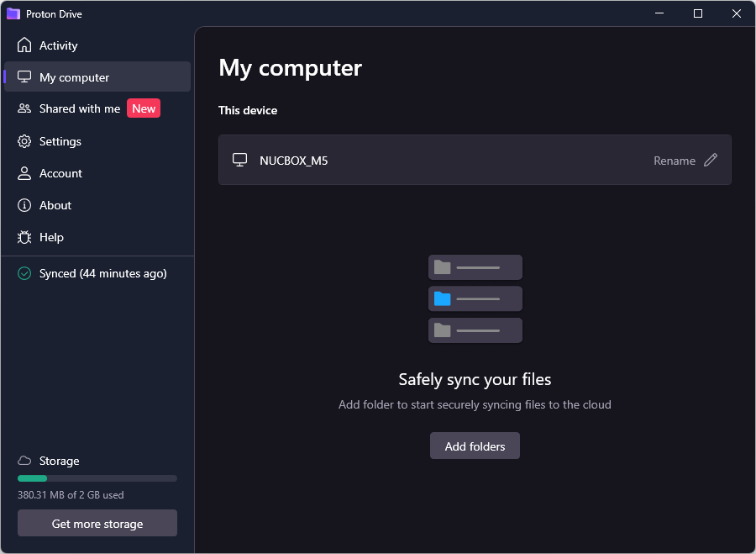Click Get more storage button
Screen dimensions: 756x554
pyautogui.click(x=97, y=523)
